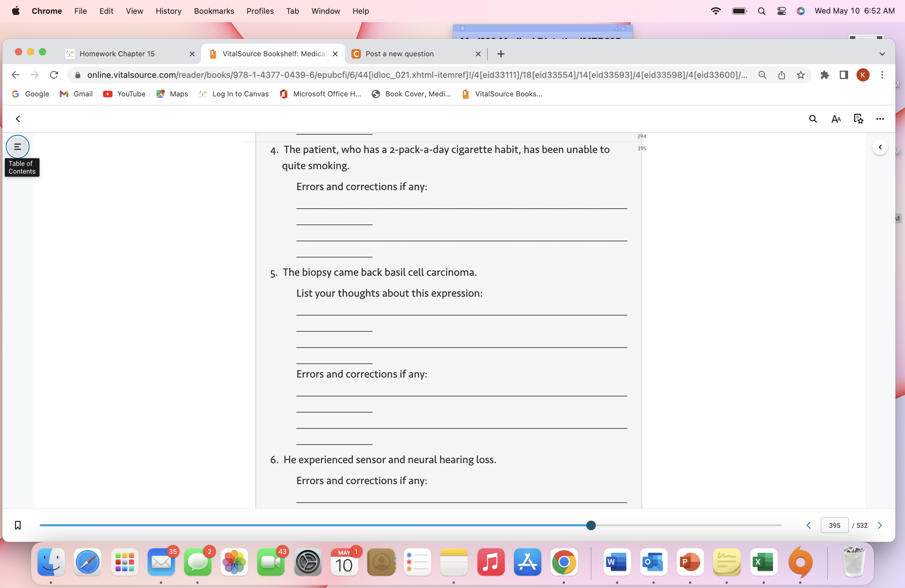Image resolution: width=905 pixels, height=588 pixels.
Task: Switch to the Homework Chapter 15 tab
Action: coord(117,54)
